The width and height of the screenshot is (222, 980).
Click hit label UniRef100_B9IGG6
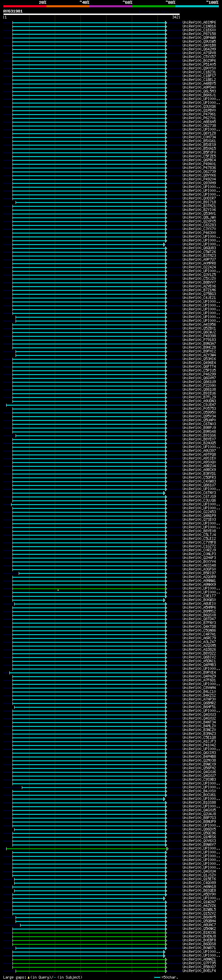[199, 435]
